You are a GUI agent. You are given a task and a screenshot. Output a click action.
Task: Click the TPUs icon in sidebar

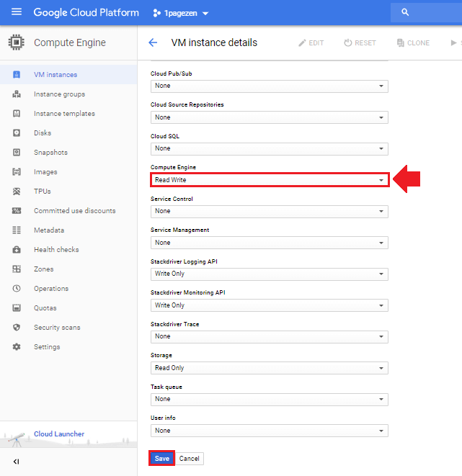17,192
